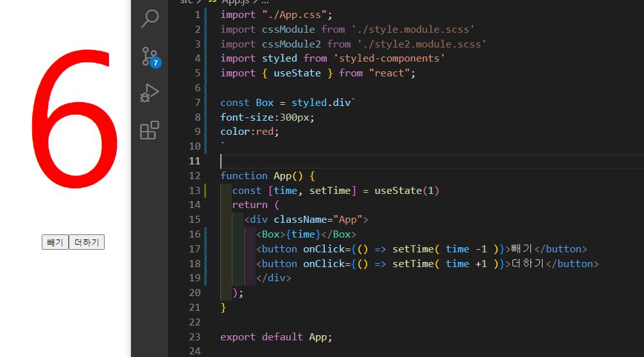Click 'return (' on line 14

tap(256, 205)
